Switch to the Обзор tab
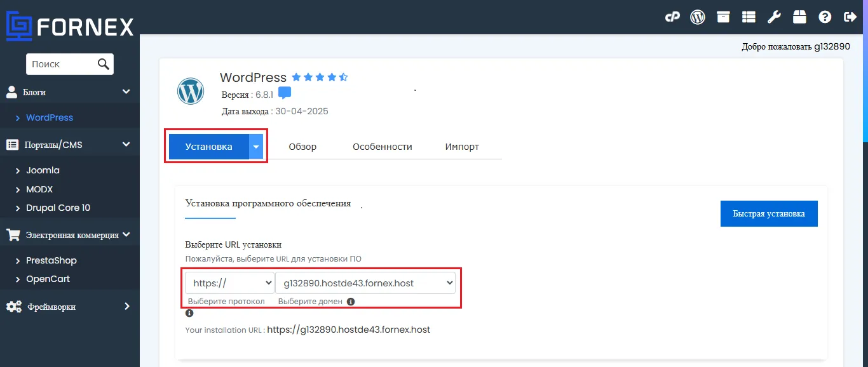This screenshot has height=367, width=868. [302, 147]
